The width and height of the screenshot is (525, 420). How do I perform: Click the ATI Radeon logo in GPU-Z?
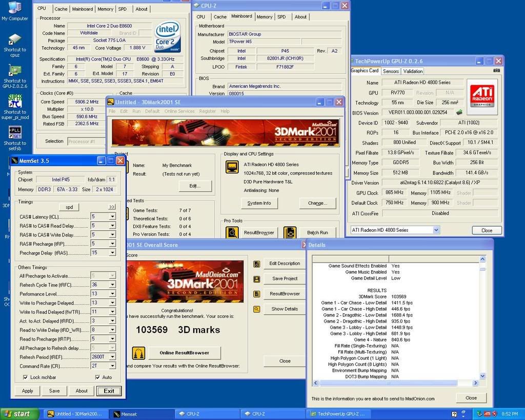coord(482,96)
